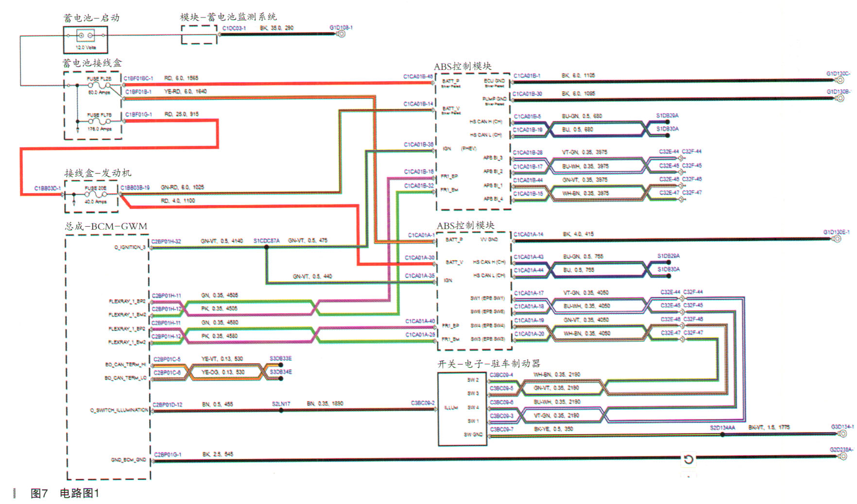
Task: Click the S1CDC87A splice dot
Action: (266, 247)
